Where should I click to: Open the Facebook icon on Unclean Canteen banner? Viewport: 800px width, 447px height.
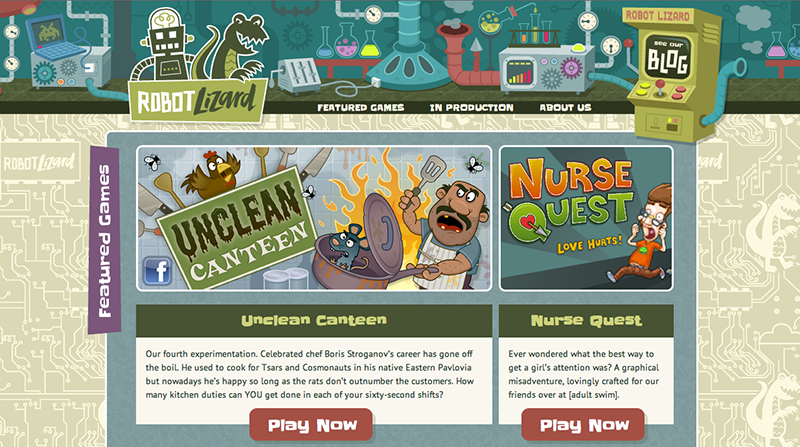[157, 270]
